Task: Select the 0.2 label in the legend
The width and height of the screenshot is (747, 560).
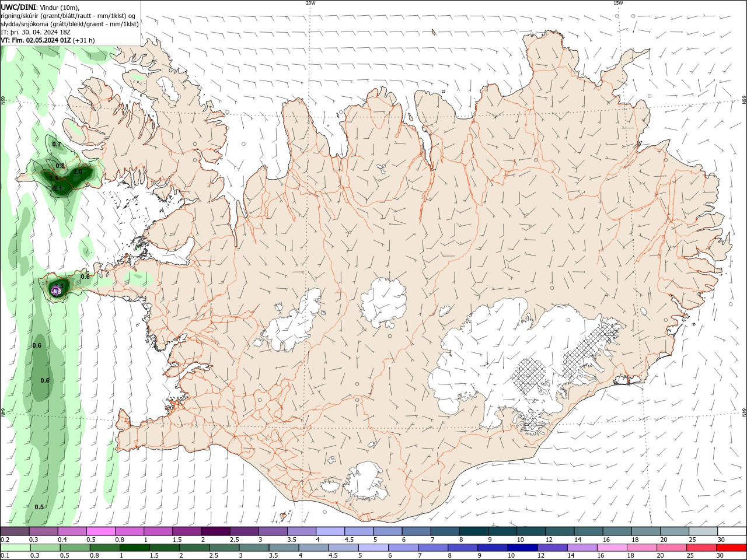Action: click(x=6, y=540)
